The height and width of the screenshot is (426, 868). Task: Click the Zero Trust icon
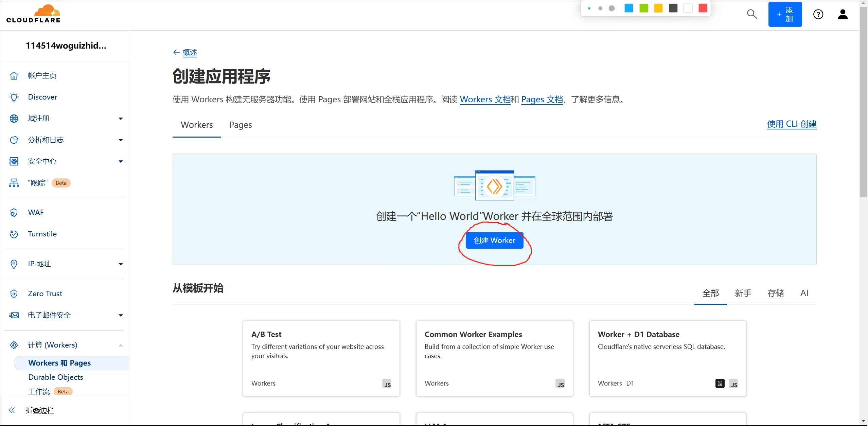[x=14, y=294]
